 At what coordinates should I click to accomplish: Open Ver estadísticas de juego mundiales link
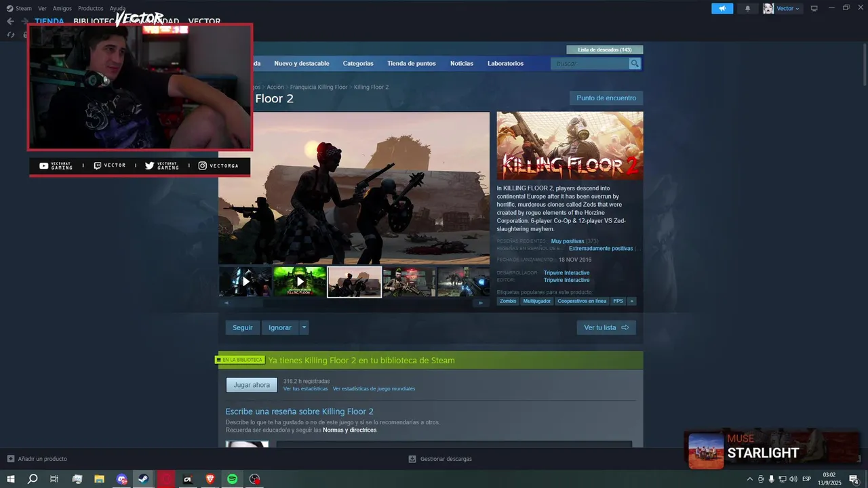pyautogui.click(x=374, y=389)
